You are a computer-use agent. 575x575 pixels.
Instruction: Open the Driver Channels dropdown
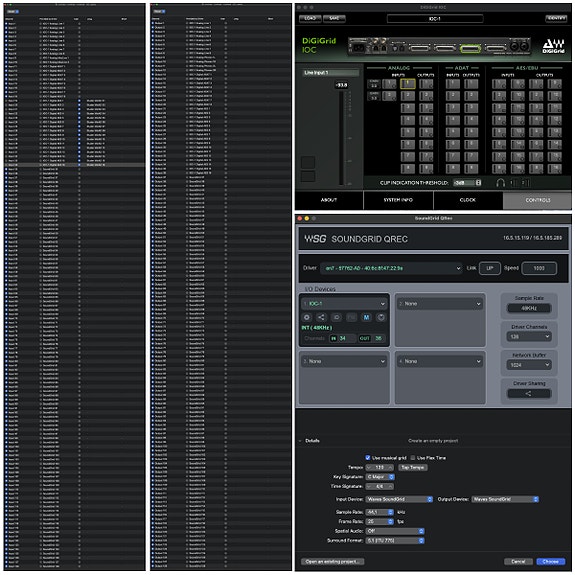coord(528,336)
